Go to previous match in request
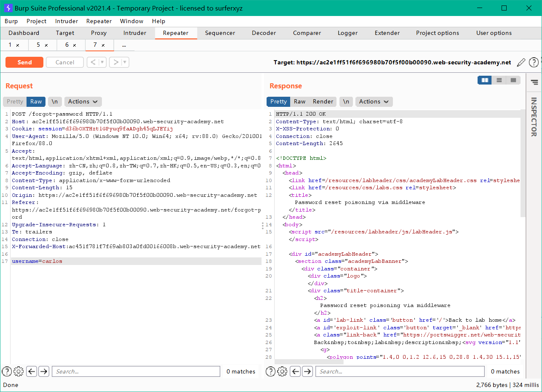The image size is (542, 392). [32, 371]
